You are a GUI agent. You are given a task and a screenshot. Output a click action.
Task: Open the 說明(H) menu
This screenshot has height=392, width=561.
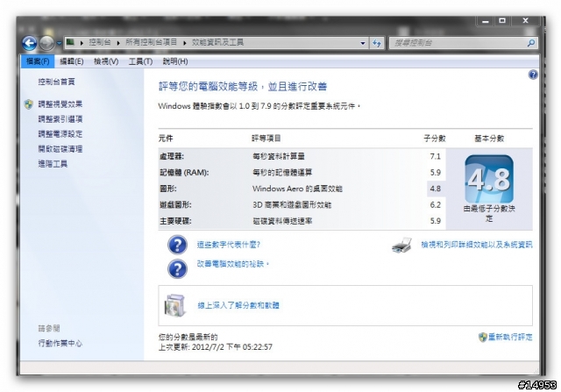click(175, 61)
